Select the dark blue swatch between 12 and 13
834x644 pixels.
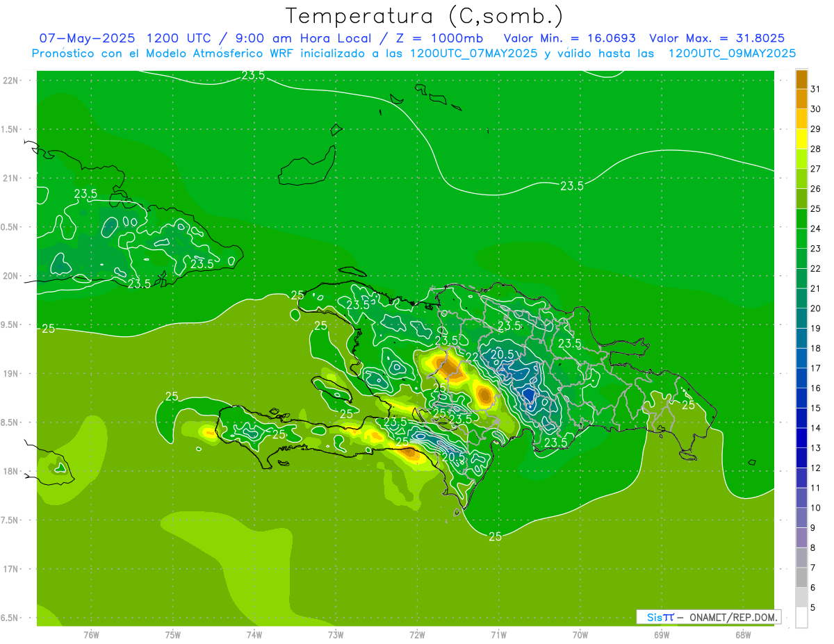(x=801, y=458)
